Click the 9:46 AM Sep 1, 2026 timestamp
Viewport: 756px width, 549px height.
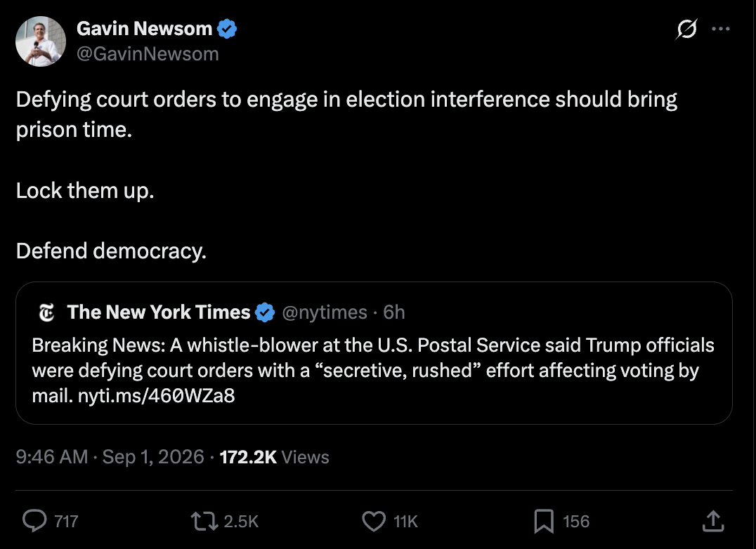coord(110,456)
